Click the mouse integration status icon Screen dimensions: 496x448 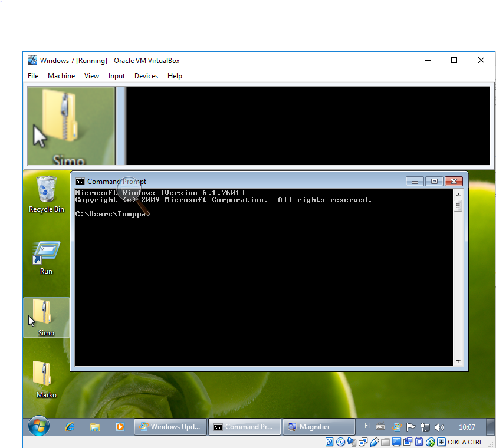click(430, 442)
